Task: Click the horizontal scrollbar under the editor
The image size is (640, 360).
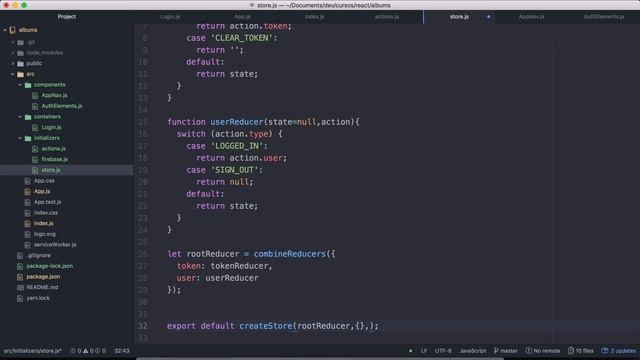Action: point(320,358)
